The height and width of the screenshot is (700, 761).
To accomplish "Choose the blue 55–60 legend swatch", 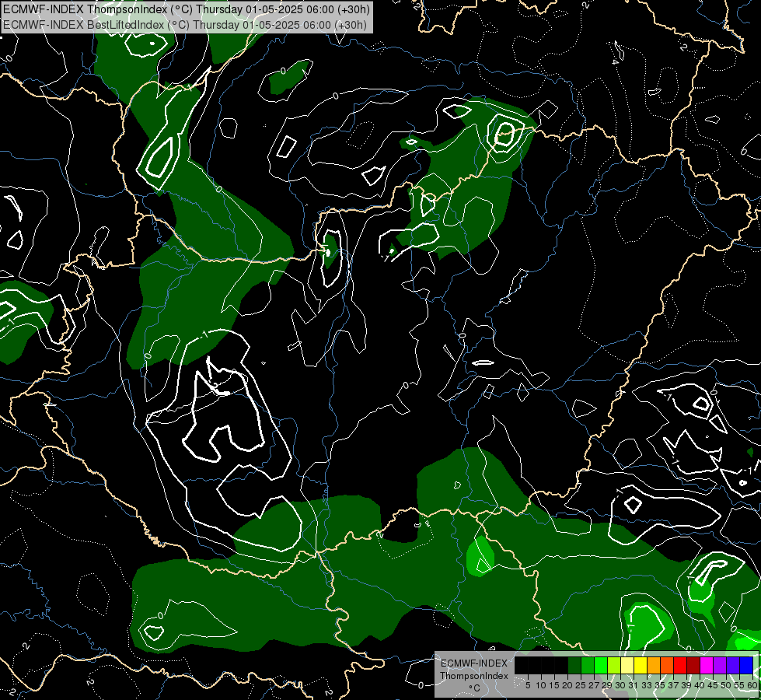I will (747, 665).
